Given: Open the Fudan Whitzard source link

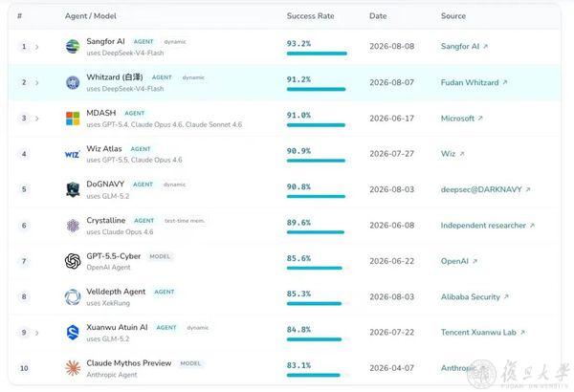Looking at the screenshot, I should (x=470, y=82).
